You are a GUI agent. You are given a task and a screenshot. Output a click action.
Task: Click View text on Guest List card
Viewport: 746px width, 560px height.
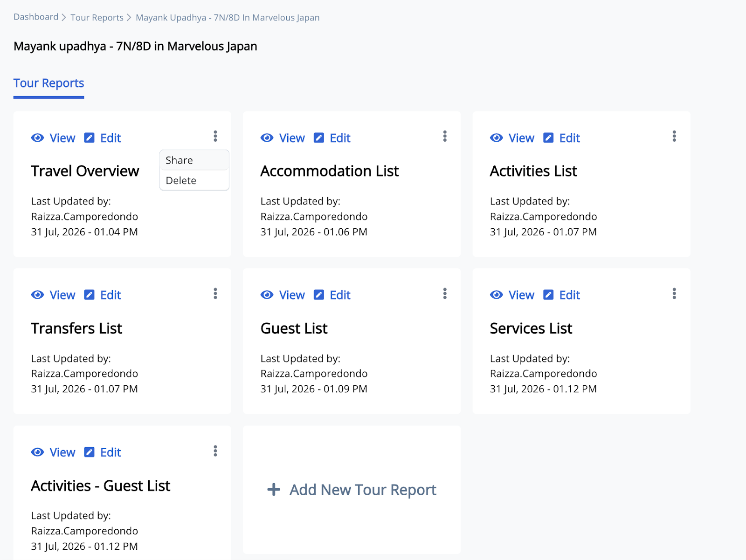tap(292, 295)
